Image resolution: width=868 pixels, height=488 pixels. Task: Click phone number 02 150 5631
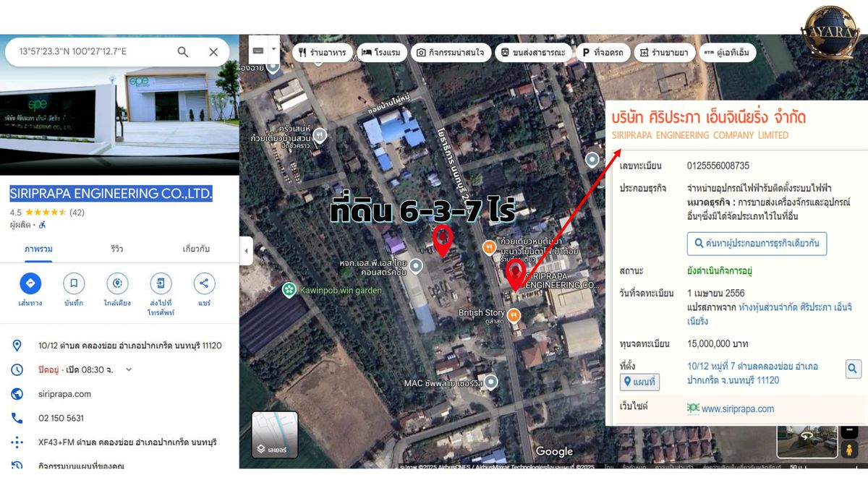pos(61,418)
